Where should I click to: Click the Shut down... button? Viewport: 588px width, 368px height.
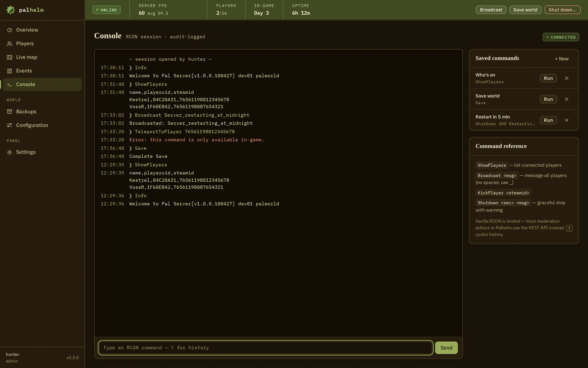(x=562, y=10)
